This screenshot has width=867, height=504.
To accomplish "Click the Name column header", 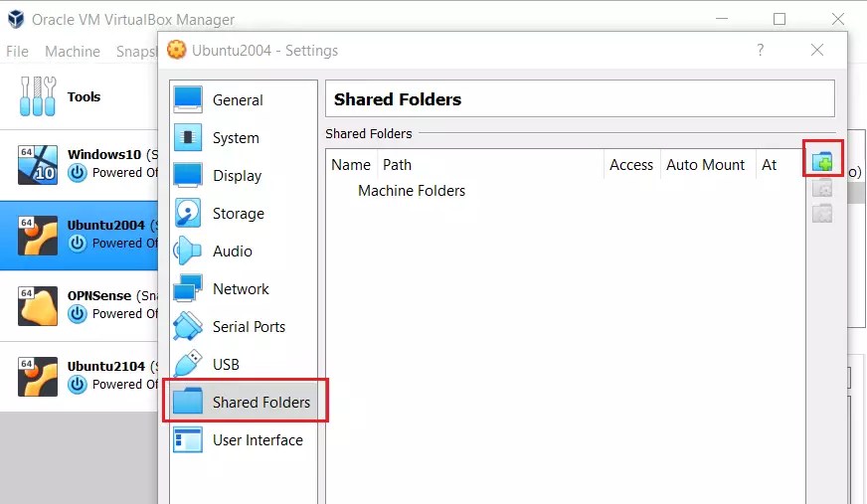I will coord(351,165).
